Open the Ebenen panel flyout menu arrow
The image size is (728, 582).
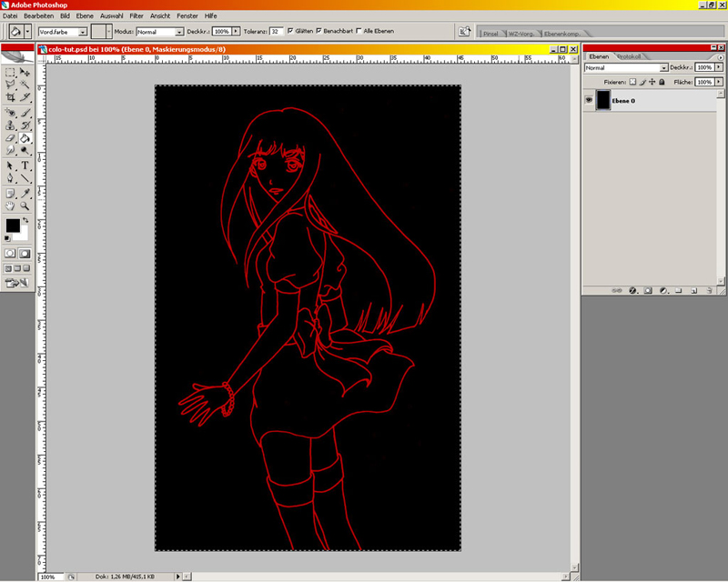[x=721, y=57]
